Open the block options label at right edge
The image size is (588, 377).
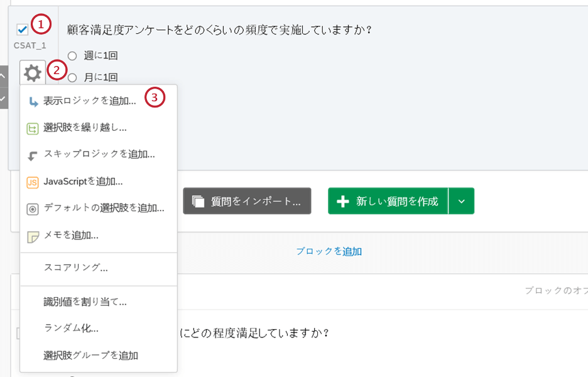(x=556, y=290)
